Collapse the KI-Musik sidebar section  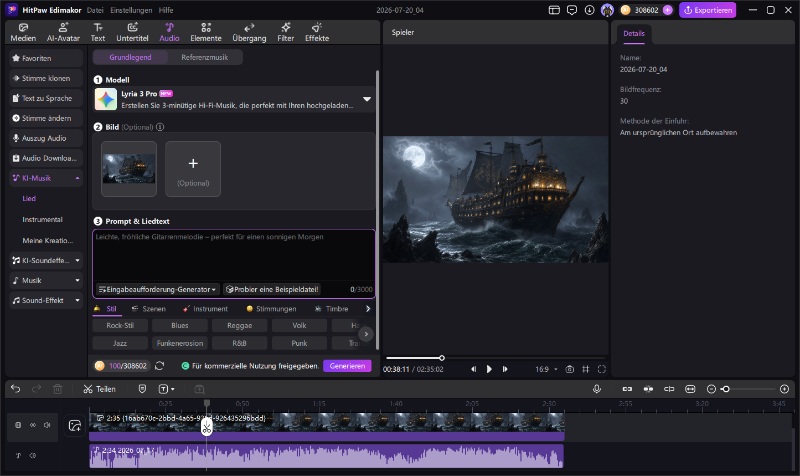(x=77, y=178)
